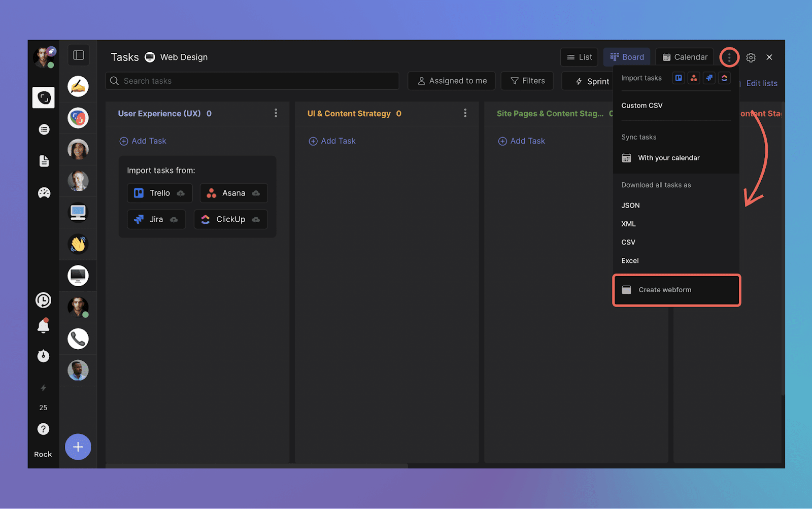
Task: Open the stopwatch timer icon
Action: 43,356
